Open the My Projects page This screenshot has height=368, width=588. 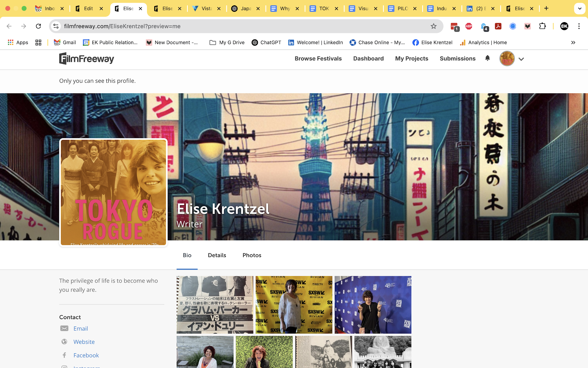pos(412,59)
